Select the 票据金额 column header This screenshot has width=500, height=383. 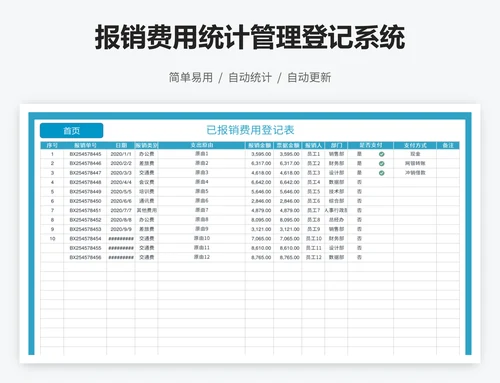coord(288,145)
